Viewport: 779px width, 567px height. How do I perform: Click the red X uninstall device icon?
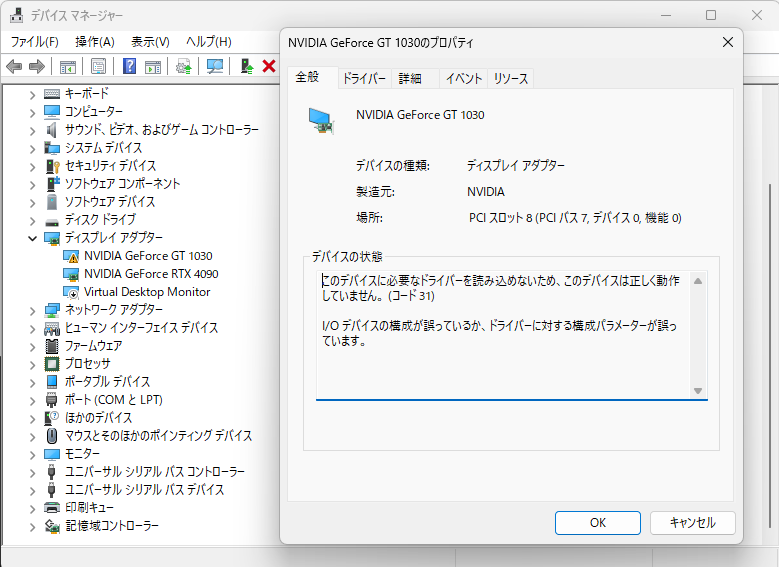[x=269, y=66]
